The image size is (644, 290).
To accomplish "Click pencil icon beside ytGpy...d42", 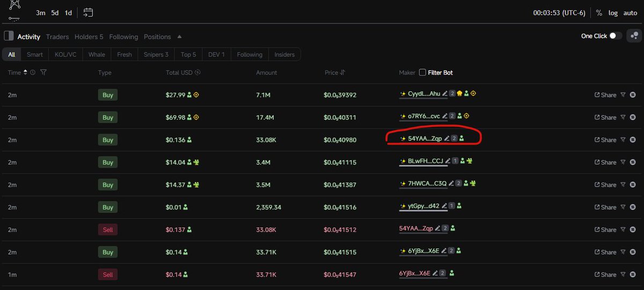I will click(444, 206).
